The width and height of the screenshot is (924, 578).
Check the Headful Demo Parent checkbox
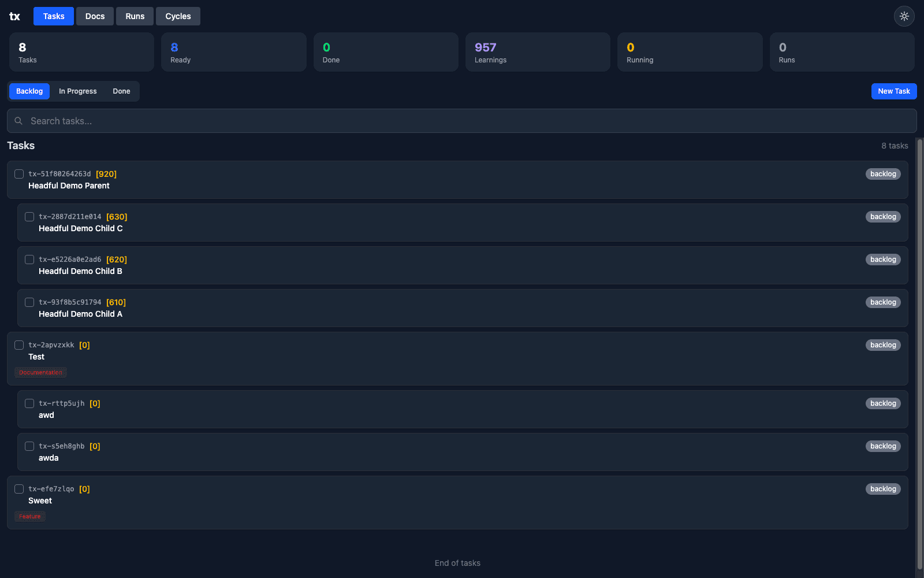point(19,174)
